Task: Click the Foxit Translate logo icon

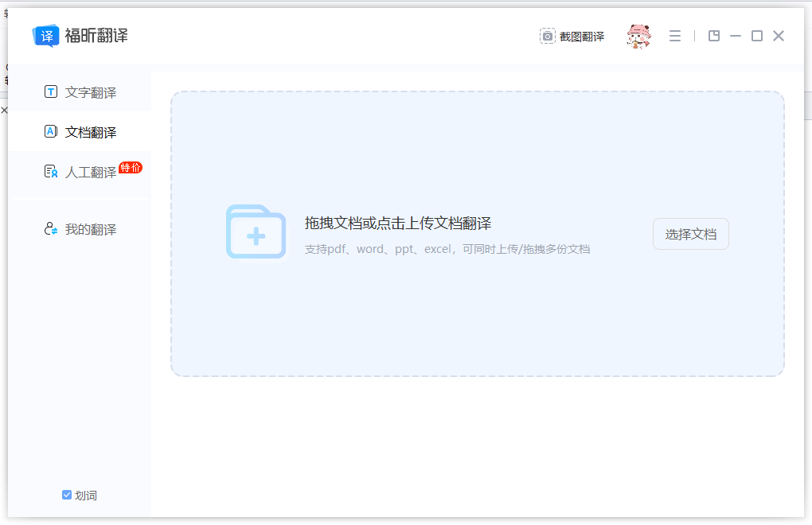Action: coord(46,36)
